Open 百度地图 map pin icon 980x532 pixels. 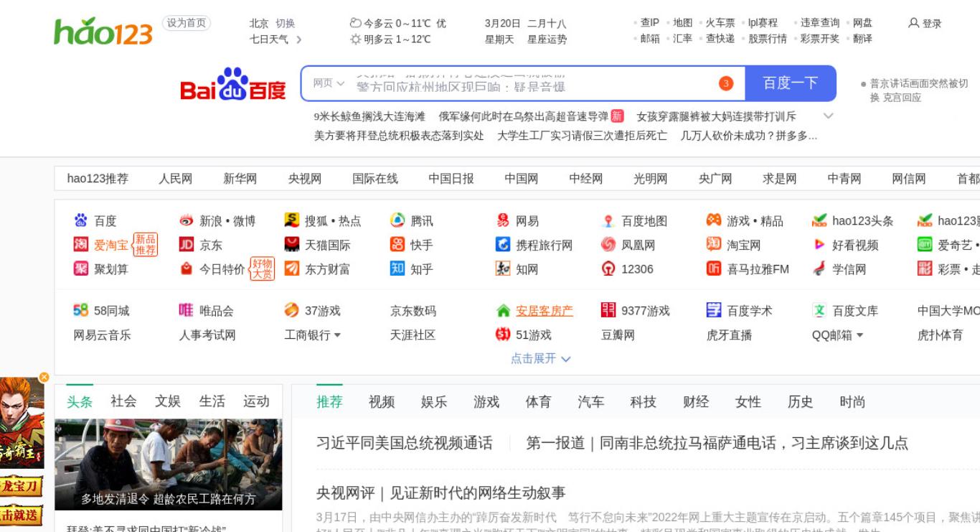(x=608, y=220)
